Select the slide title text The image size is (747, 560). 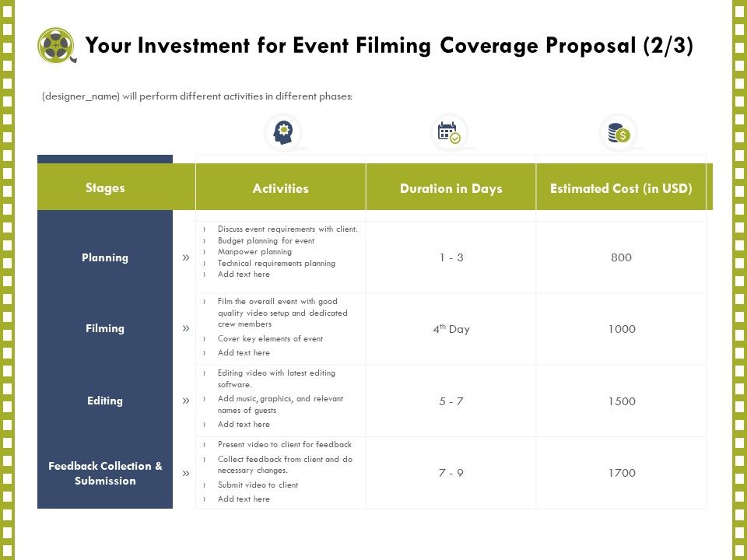pos(389,46)
